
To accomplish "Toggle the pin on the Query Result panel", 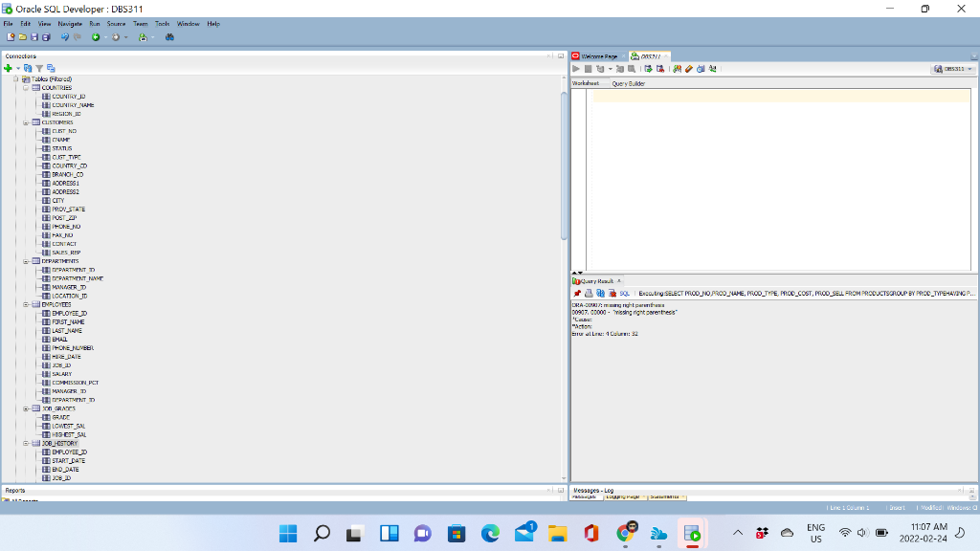I will pyautogui.click(x=576, y=293).
